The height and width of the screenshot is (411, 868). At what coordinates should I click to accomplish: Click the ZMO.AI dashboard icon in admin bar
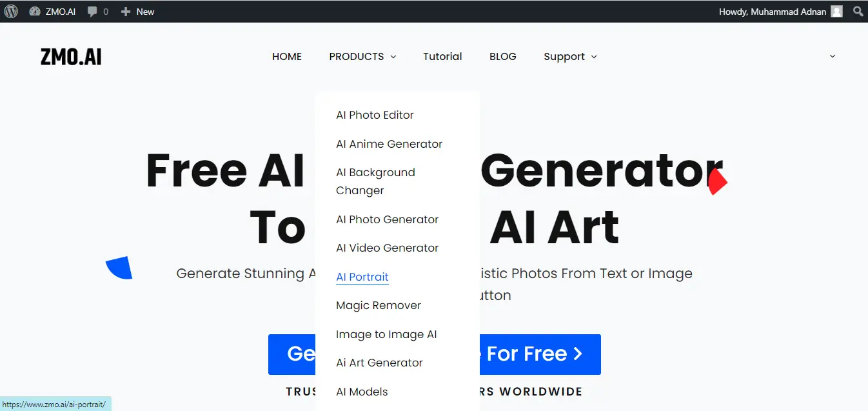(x=35, y=11)
